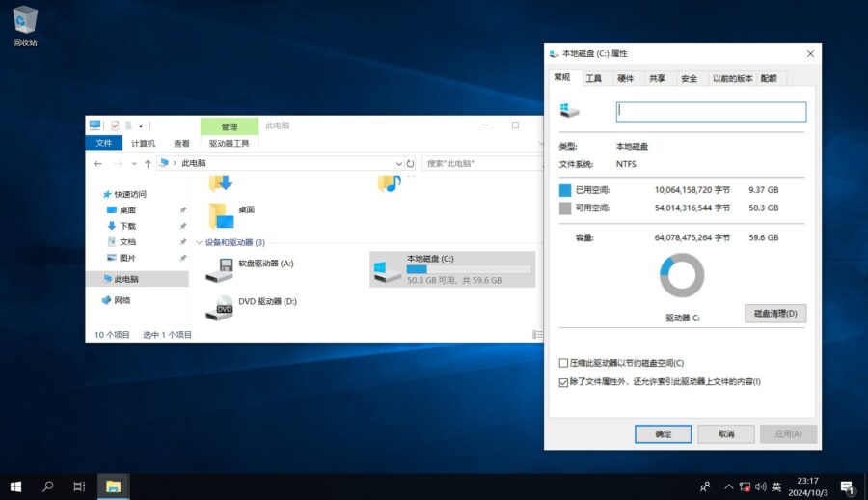Select the floppy drive (A:) icon
The width and height of the screenshot is (868, 500).
[219, 269]
